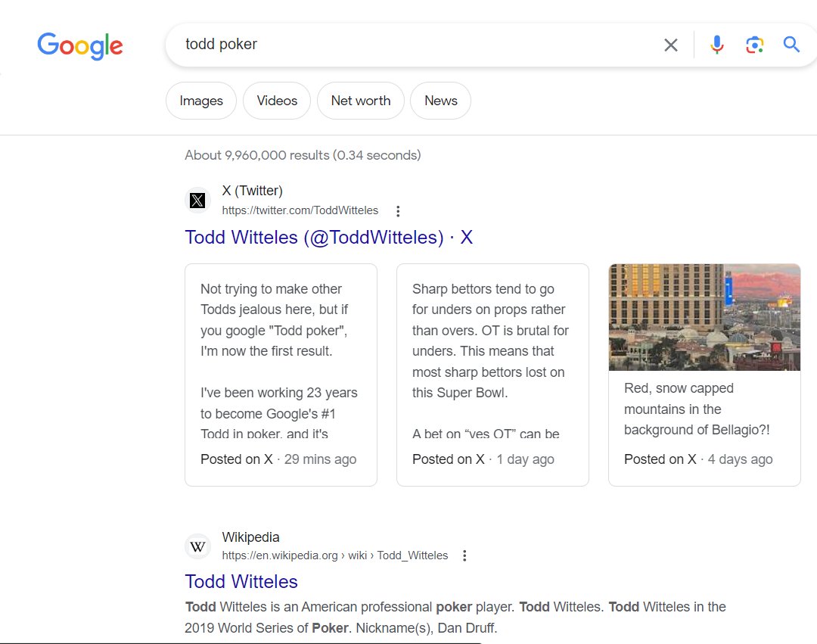
Task: Click 'About 9,960,000 results' stats text
Action: tap(303, 155)
